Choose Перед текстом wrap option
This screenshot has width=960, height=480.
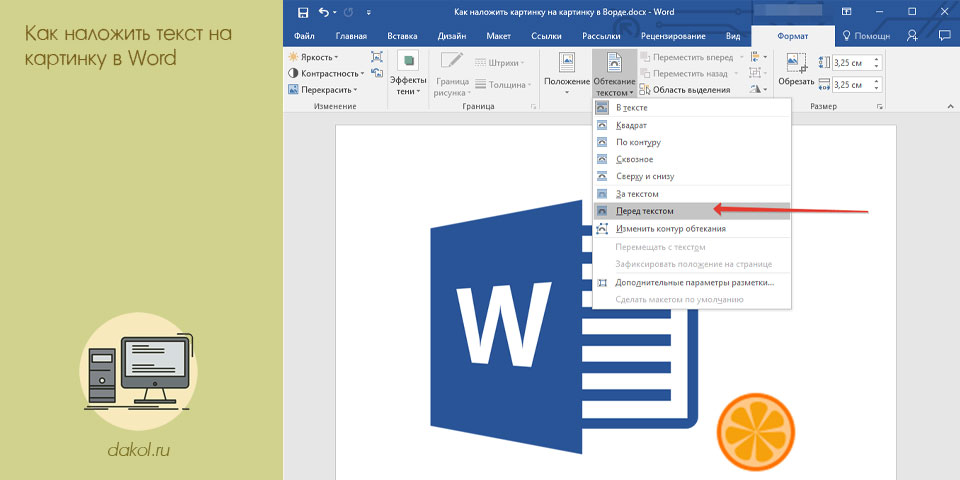[x=692, y=211]
